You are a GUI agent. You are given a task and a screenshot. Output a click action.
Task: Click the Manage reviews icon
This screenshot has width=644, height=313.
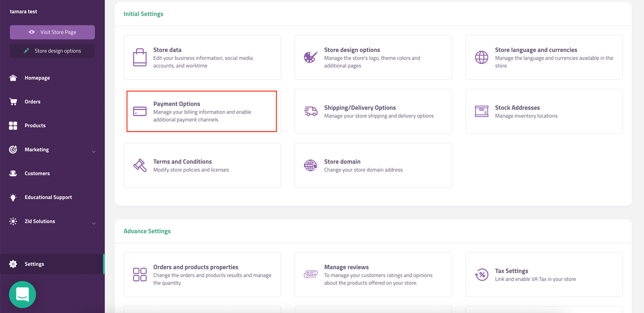click(x=311, y=275)
